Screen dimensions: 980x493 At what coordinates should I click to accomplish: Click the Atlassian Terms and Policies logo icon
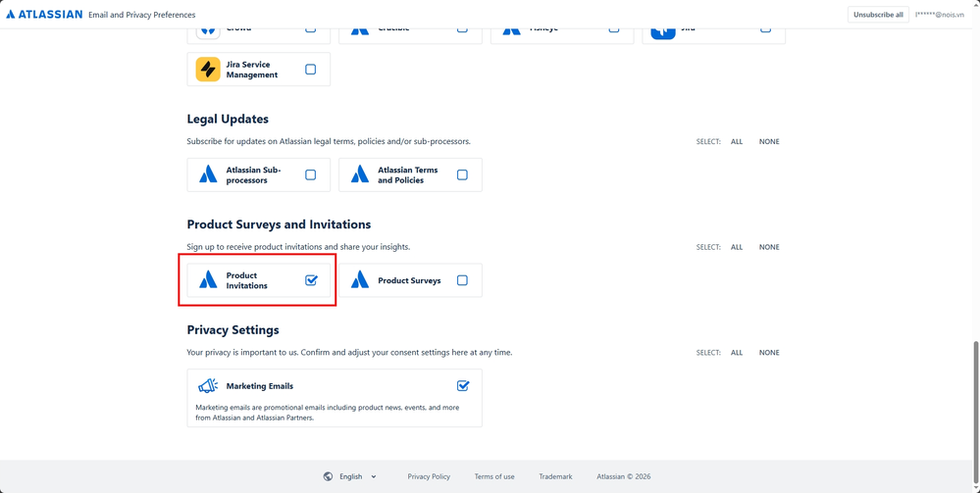coord(360,175)
